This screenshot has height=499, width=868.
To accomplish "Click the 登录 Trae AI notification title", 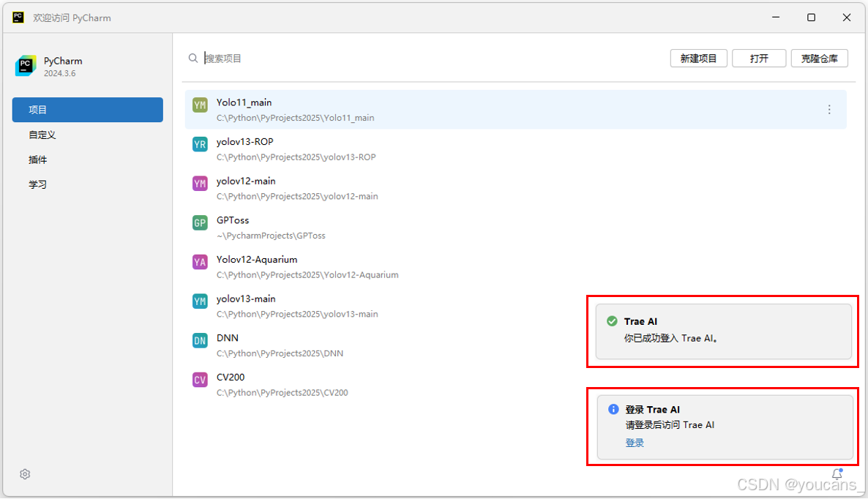I will pos(652,410).
